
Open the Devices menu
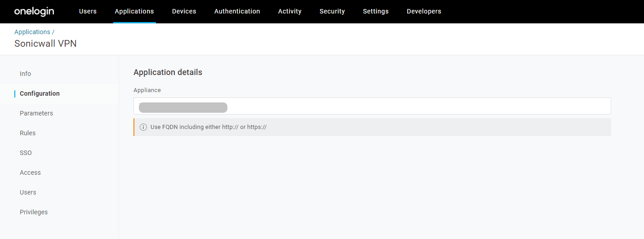coord(184,12)
